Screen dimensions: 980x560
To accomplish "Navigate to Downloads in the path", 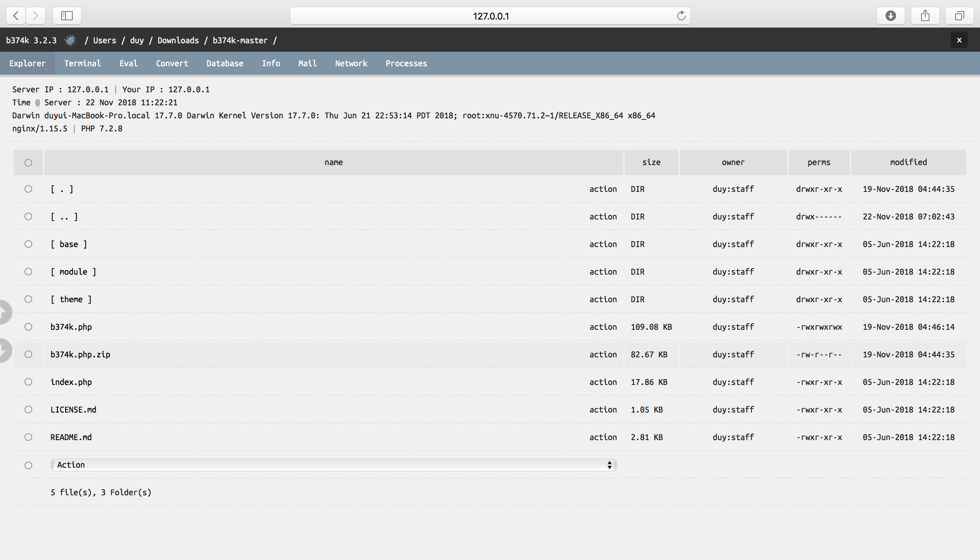I will (x=178, y=40).
